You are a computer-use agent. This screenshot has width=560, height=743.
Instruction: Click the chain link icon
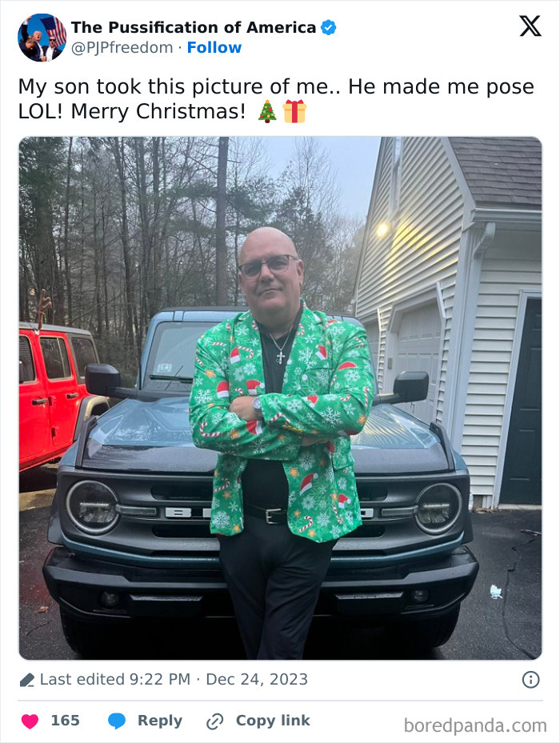(215, 721)
